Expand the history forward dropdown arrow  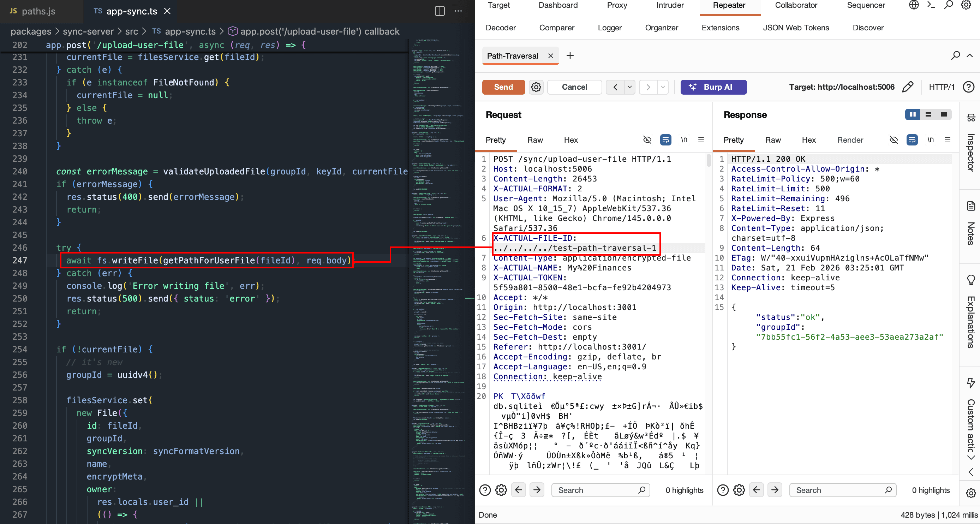pos(663,87)
